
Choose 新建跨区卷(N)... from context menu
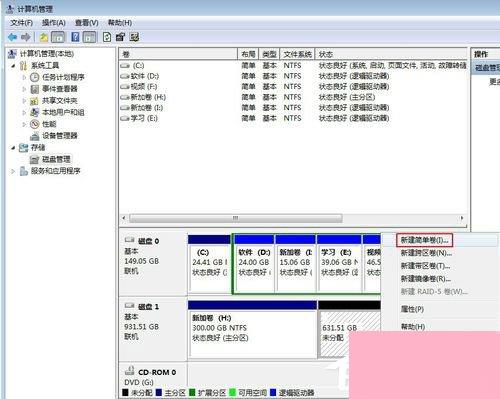pos(426,253)
